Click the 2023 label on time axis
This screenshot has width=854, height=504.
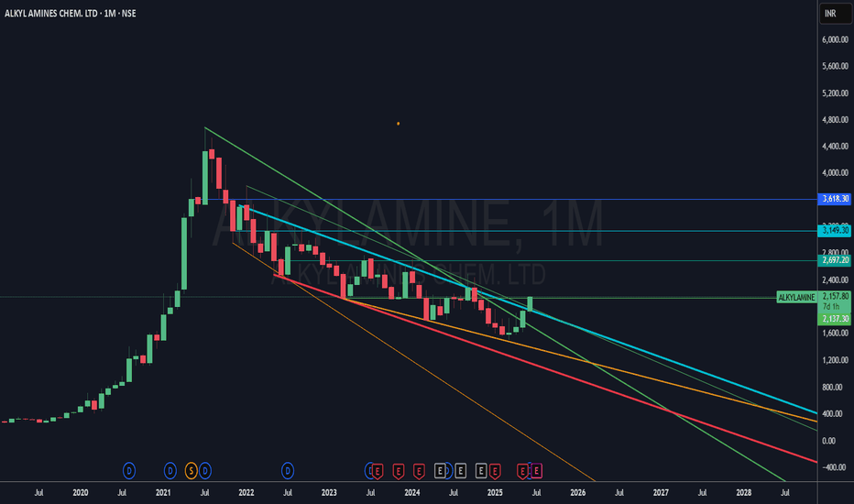pyautogui.click(x=329, y=493)
